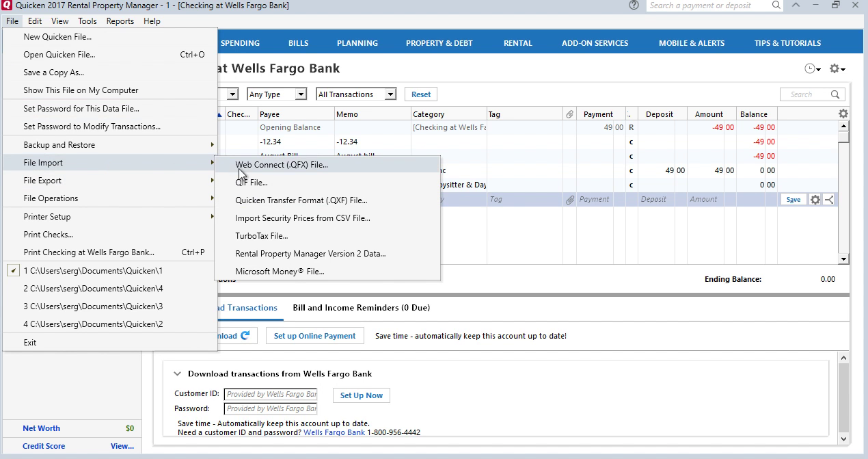Image resolution: width=868 pixels, height=459 pixels.
Task: Click the Customer ID input field
Action: 271,394
